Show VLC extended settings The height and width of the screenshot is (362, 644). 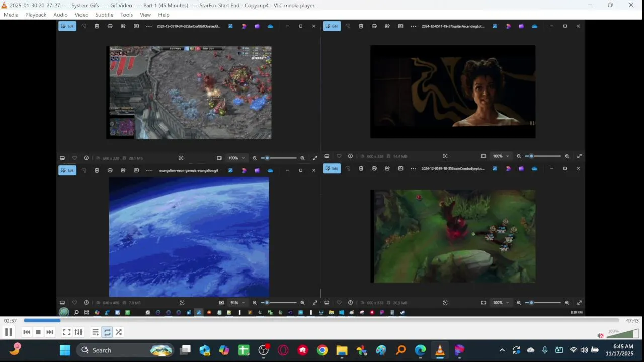pyautogui.click(x=78, y=332)
